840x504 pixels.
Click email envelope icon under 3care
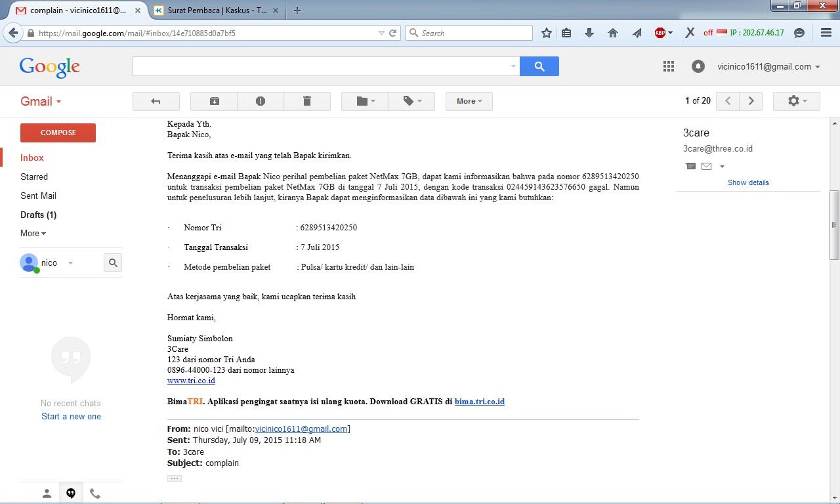(x=706, y=166)
